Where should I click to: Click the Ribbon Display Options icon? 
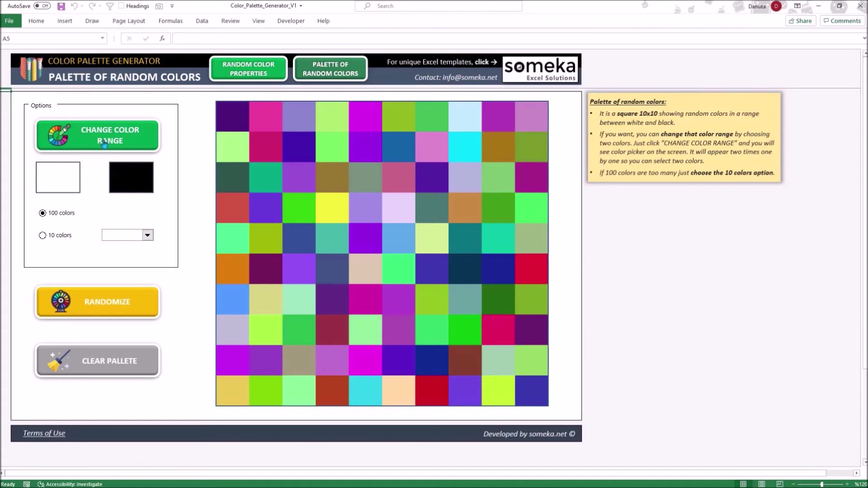tap(797, 6)
